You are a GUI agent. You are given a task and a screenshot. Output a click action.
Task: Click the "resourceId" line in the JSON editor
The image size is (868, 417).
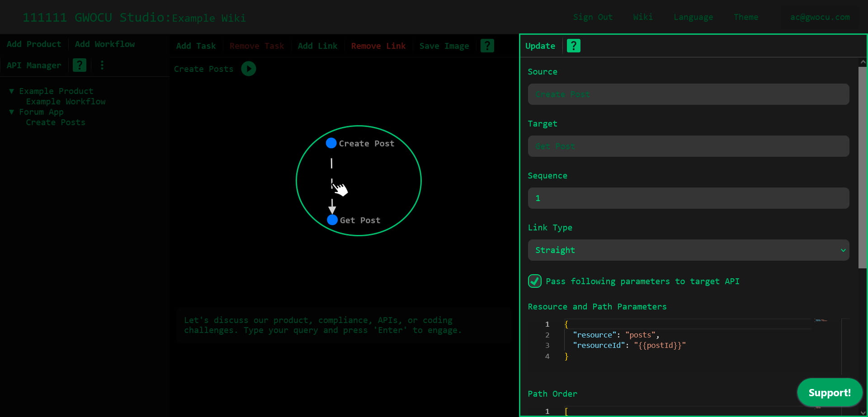pos(629,345)
